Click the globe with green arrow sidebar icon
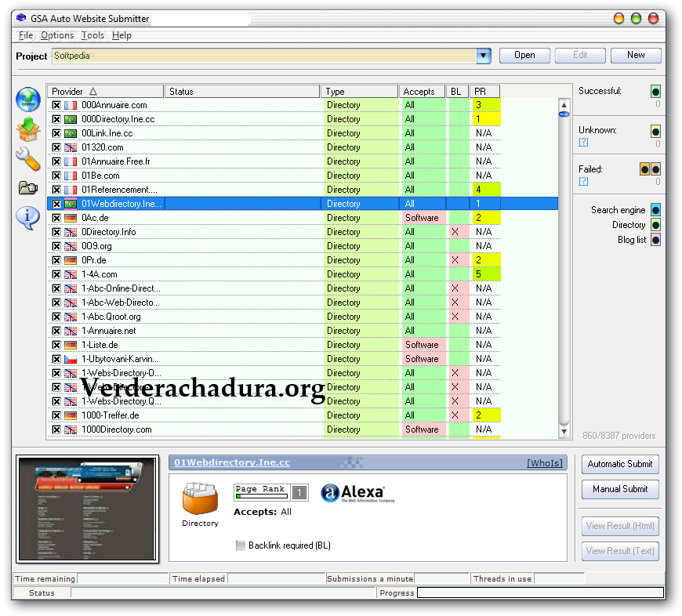682x616 pixels. (x=28, y=100)
